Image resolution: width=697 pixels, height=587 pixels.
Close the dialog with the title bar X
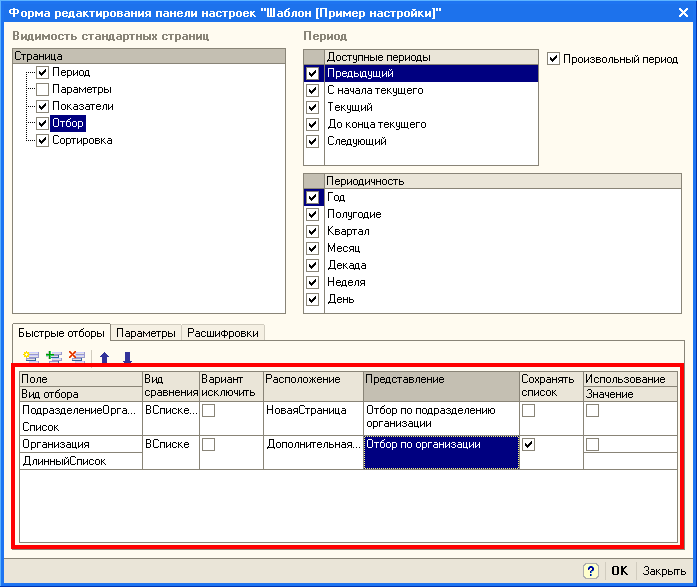point(683,12)
